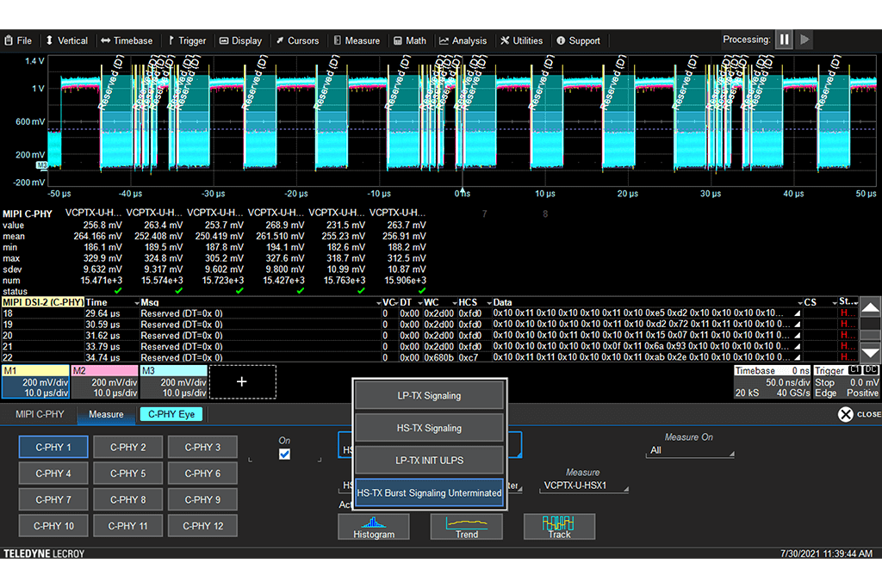Open the Track plot
The width and height of the screenshot is (882, 588).
pos(558,526)
